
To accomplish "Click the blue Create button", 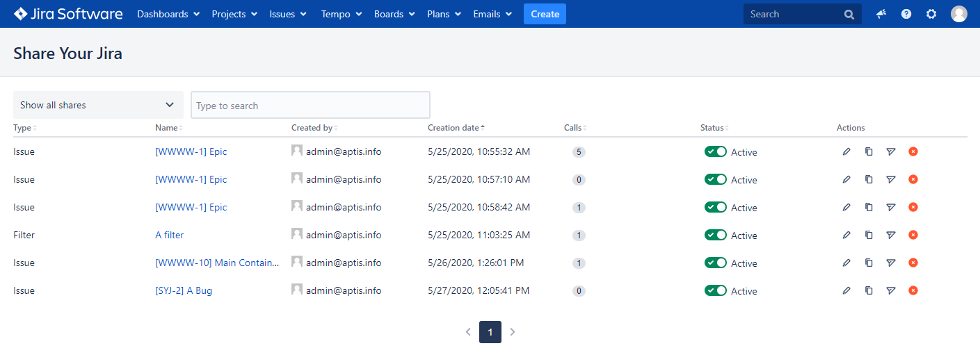I will pyautogui.click(x=545, y=14).
